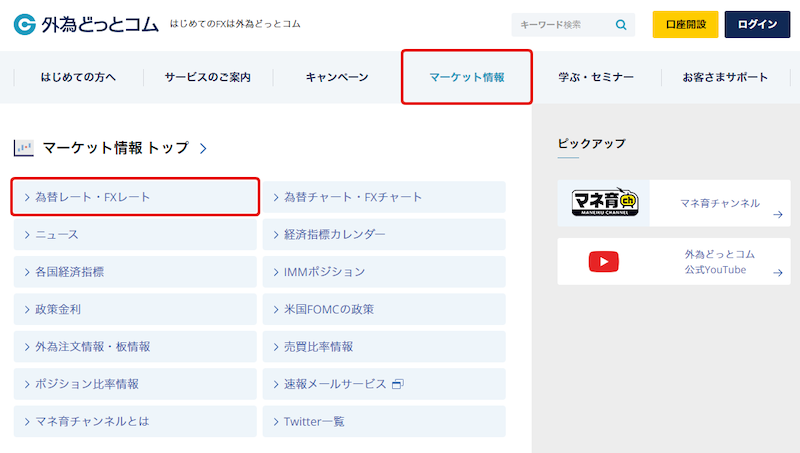The image size is (800, 453).
Task: Open 為替レート・FXレート link
Action: point(135,197)
